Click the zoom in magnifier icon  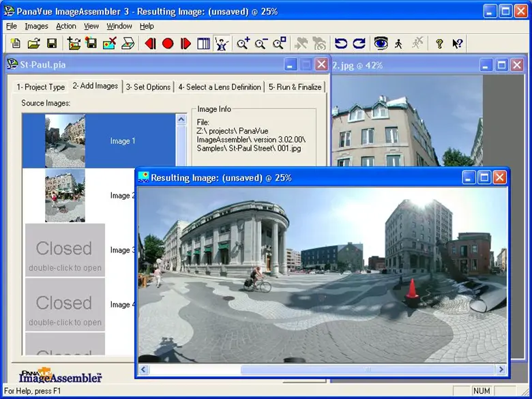243,44
